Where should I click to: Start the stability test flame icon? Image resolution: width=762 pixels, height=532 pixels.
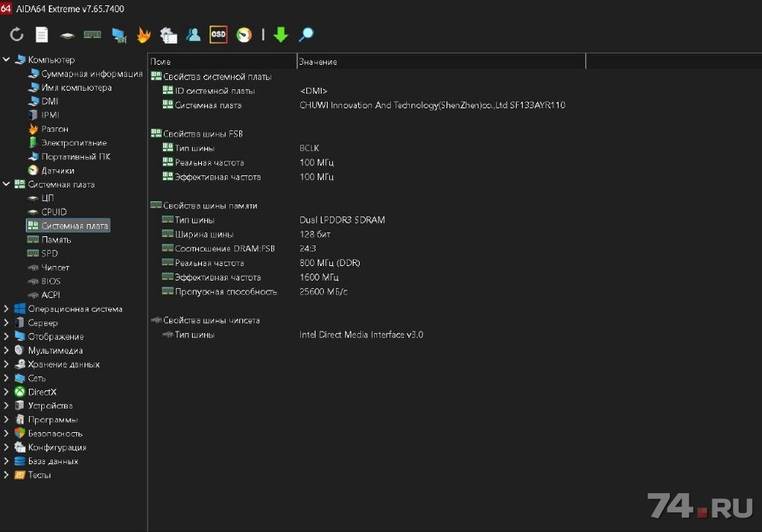[143, 34]
